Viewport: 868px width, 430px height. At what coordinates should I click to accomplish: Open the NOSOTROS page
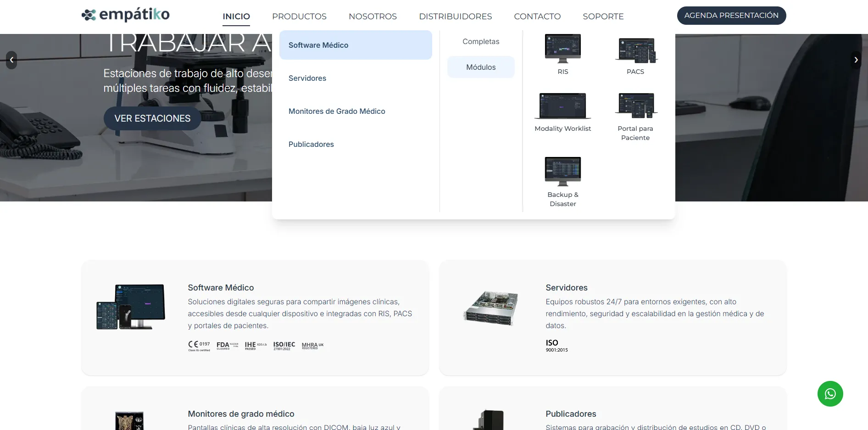373,17
